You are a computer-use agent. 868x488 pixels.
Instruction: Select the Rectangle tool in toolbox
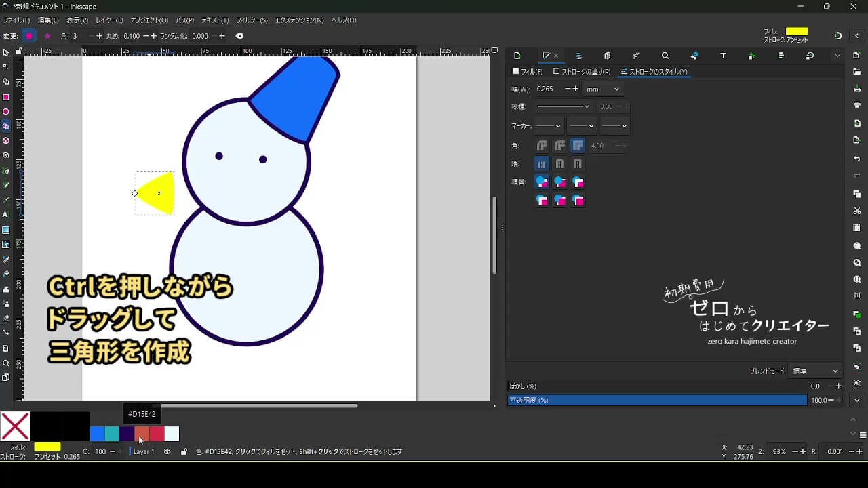coord(6,97)
